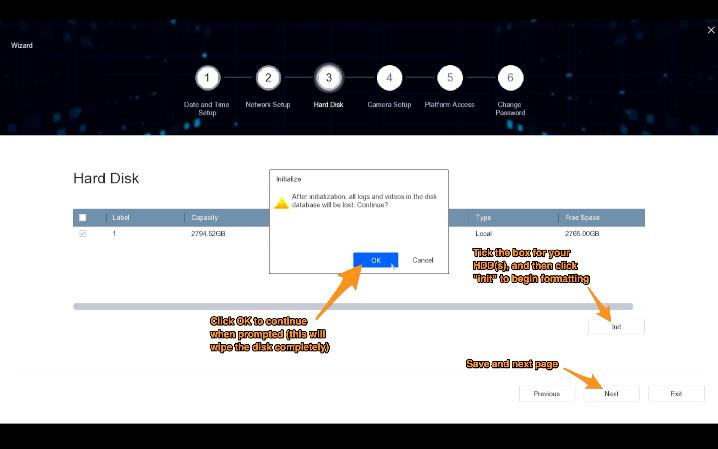Image resolution: width=718 pixels, height=449 pixels.
Task: Click the Init button to format the disk
Action: point(616,327)
